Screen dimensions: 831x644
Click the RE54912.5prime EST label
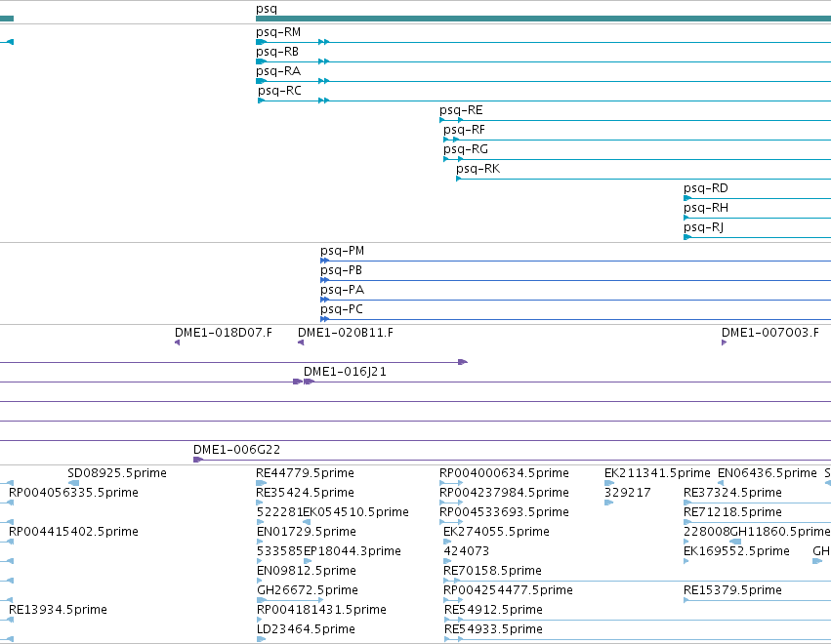[x=493, y=610]
